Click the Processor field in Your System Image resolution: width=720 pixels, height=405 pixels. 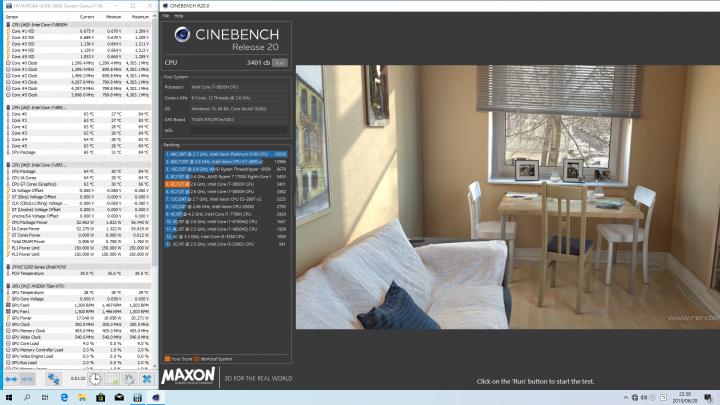(239, 87)
